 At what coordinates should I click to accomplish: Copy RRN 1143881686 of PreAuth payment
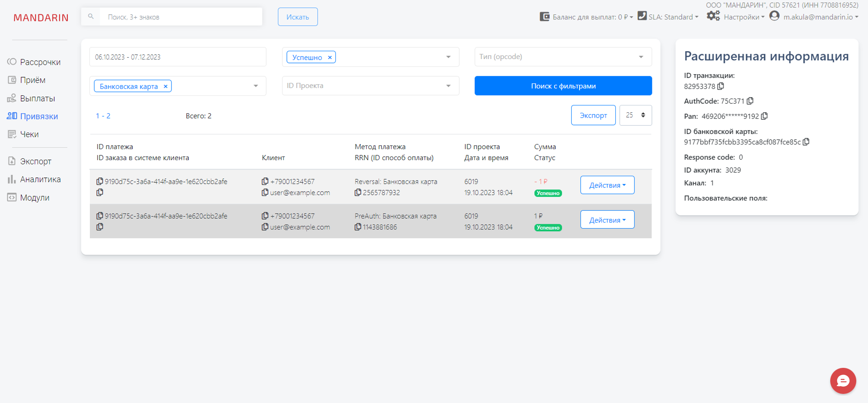(x=358, y=227)
